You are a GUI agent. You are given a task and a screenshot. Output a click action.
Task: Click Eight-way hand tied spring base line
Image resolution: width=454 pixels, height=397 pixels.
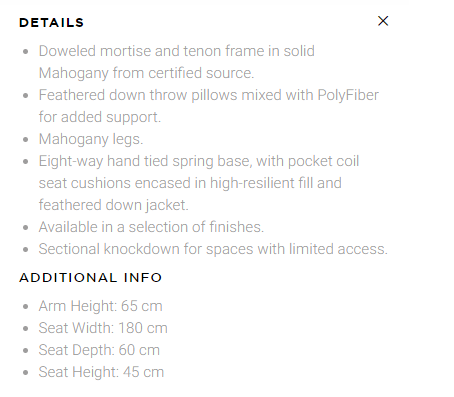pos(199,161)
